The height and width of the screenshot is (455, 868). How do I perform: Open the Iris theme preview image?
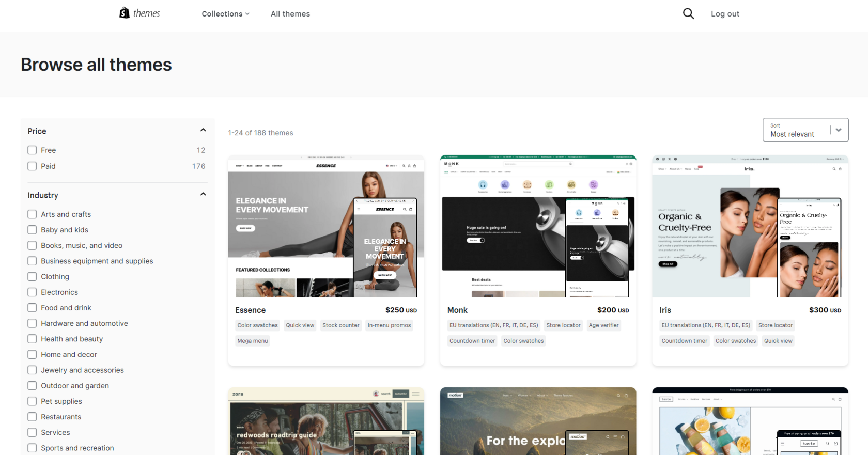pos(750,226)
